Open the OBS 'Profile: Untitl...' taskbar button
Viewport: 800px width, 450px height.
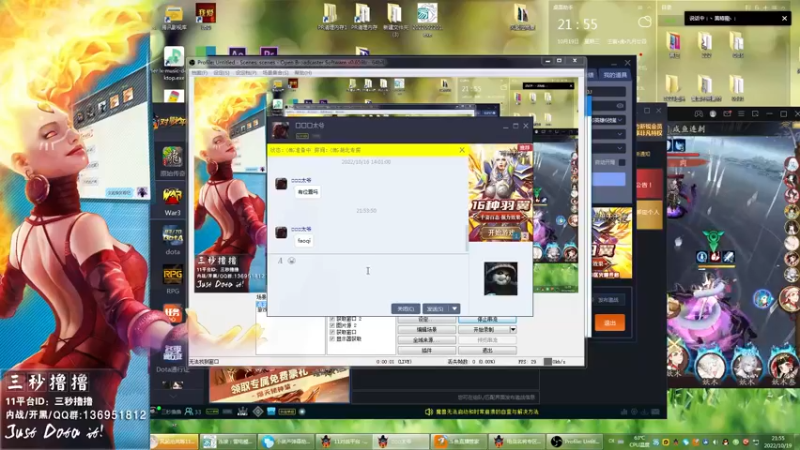click(x=576, y=441)
